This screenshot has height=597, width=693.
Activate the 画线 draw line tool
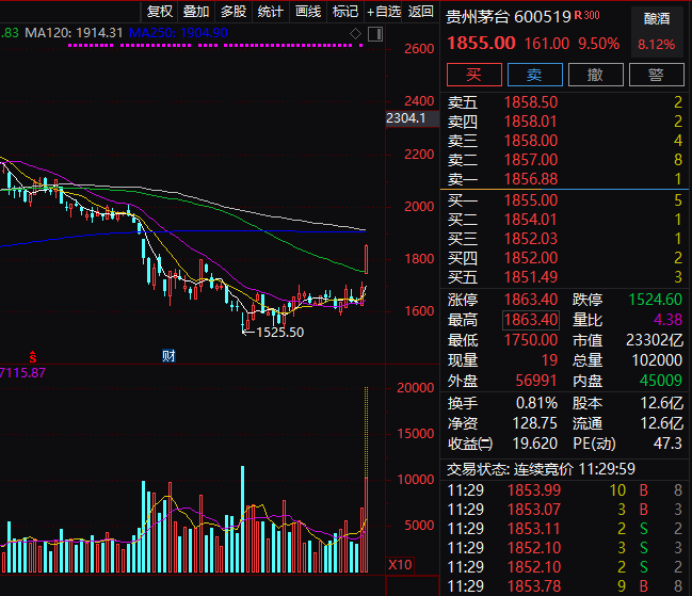pos(308,11)
